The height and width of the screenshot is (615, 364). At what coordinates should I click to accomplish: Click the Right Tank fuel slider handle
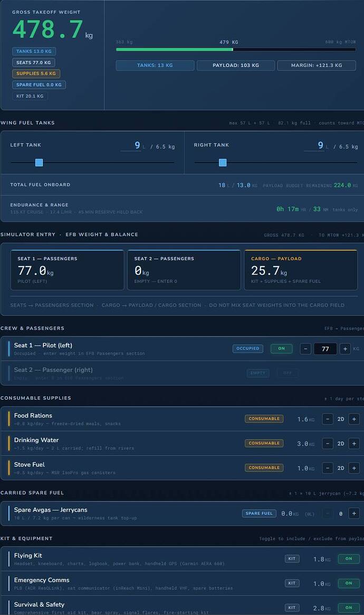223,163
